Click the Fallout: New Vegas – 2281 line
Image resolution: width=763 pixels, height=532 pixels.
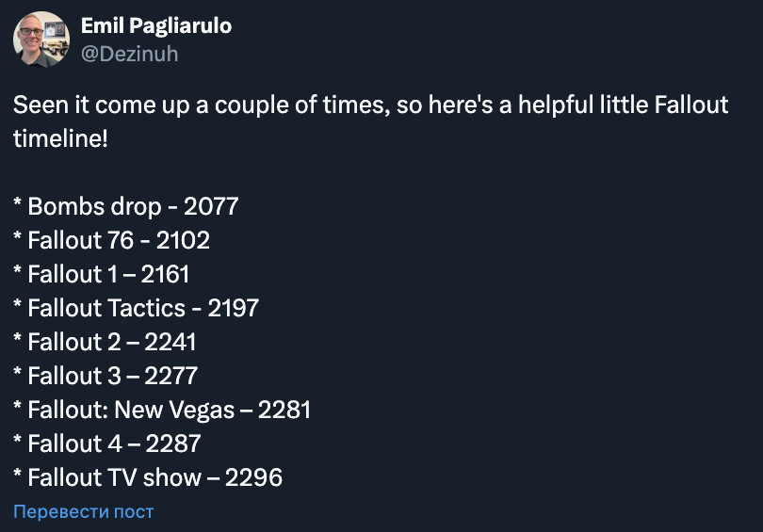[162, 410]
